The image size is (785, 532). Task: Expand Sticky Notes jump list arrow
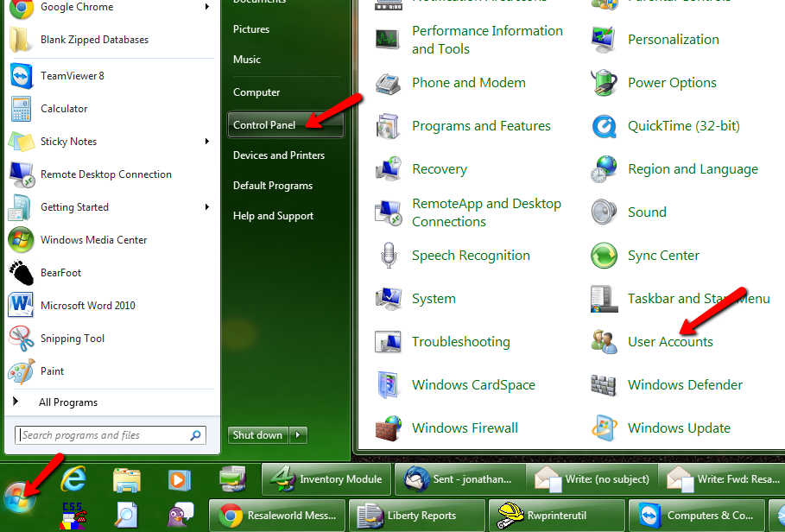207,142
